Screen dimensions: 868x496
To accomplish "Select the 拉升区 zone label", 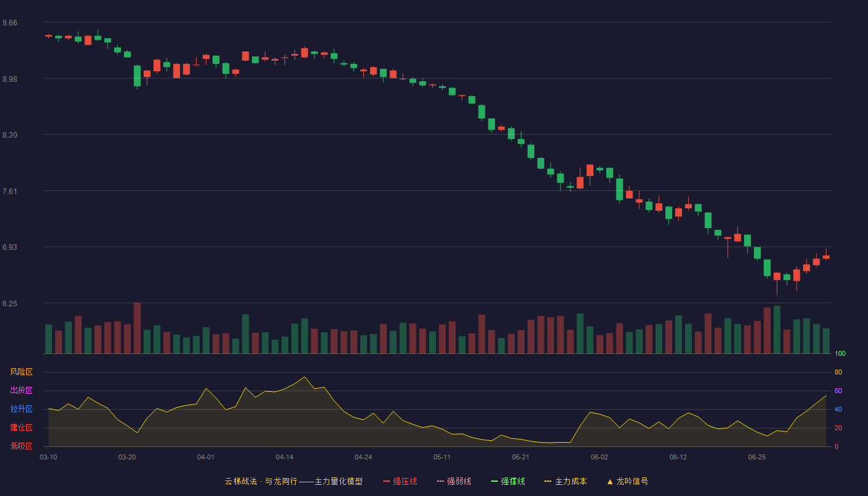I will click(21, 409).
